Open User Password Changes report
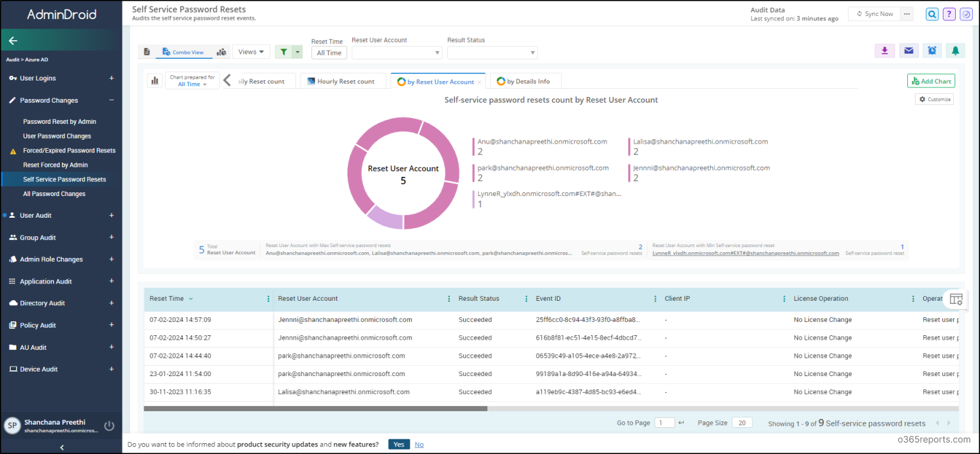This screenshot has width=980, height=454. tap(57, 136)
